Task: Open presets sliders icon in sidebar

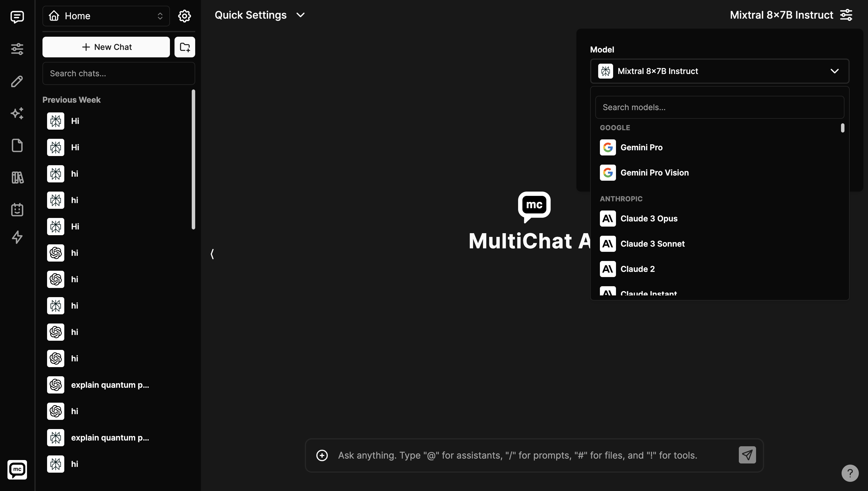Action: pos(17,49)
